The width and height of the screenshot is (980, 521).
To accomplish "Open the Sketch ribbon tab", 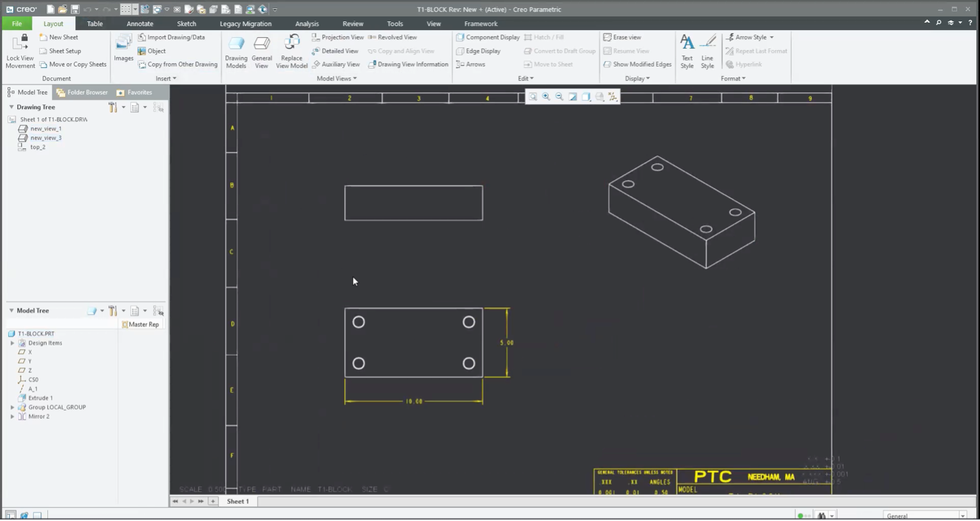I will tap(186, 23).
